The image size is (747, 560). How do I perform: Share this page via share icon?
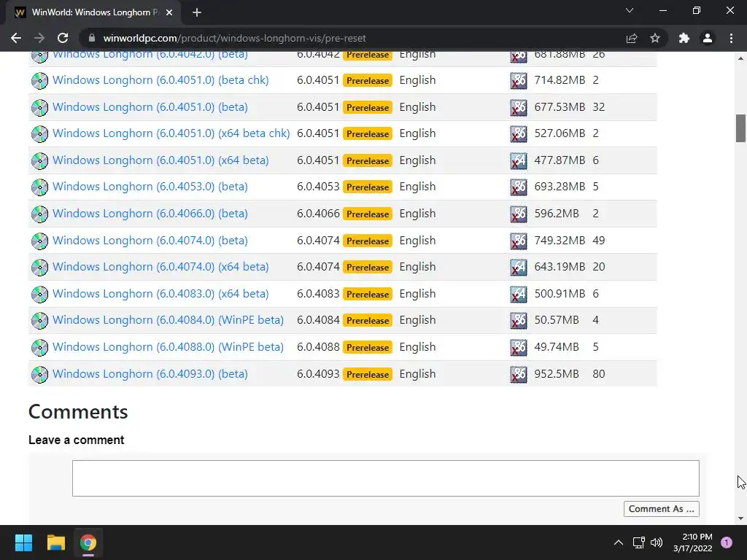(x=632, y=38)
